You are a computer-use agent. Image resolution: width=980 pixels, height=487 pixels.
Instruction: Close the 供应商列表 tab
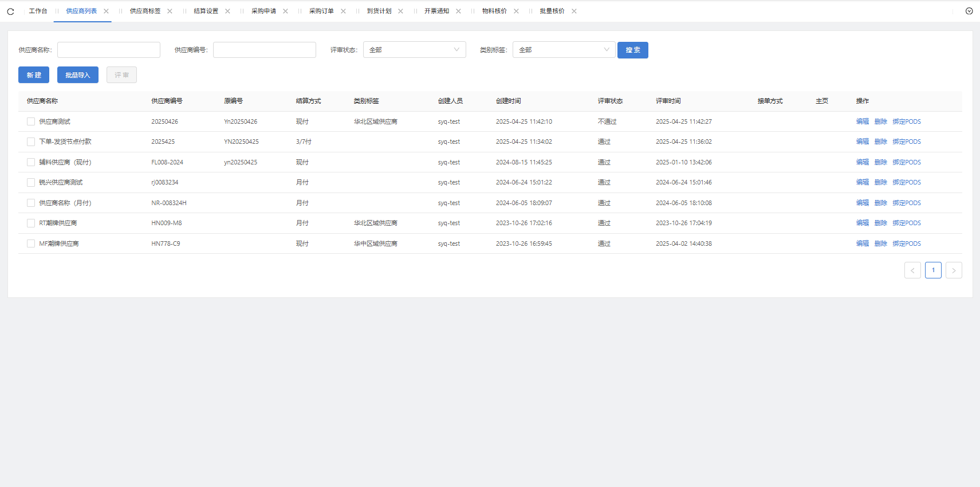pyautogui.click(x=106, y=11)
